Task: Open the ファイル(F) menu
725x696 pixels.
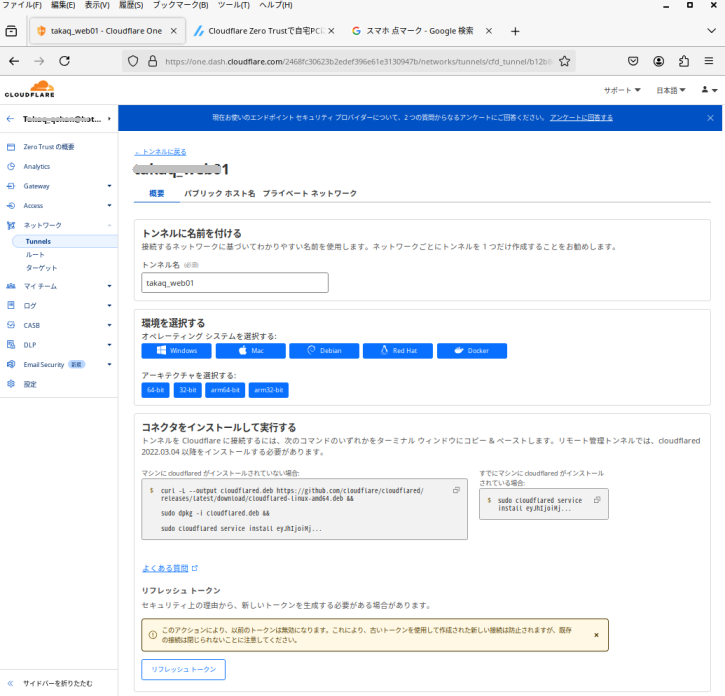Action: 22,5
